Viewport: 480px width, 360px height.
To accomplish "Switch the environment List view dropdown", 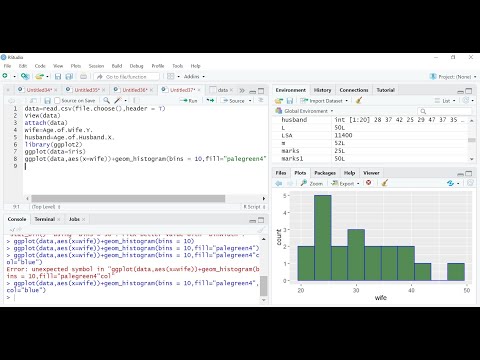I will tap(445, 100).
